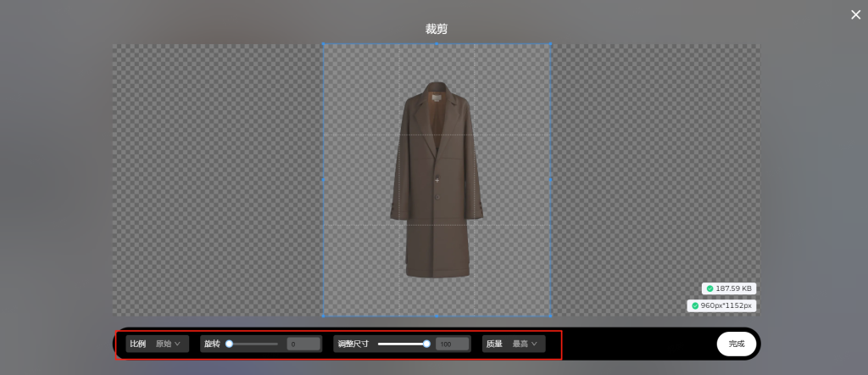The image size is (868, 375).
Task: Click the top-right crop corner handle
Action: point(550,44)
